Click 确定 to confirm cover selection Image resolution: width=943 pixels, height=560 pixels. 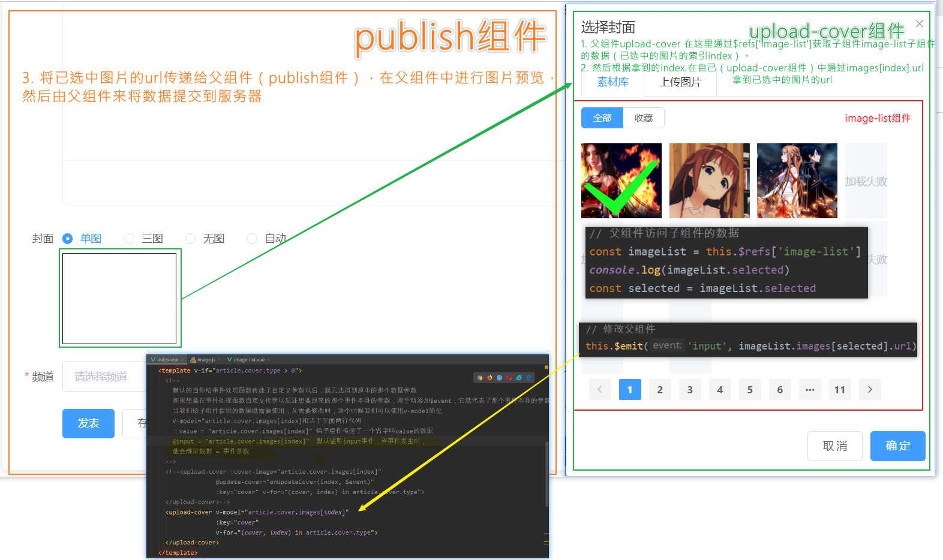pos(898,446)
